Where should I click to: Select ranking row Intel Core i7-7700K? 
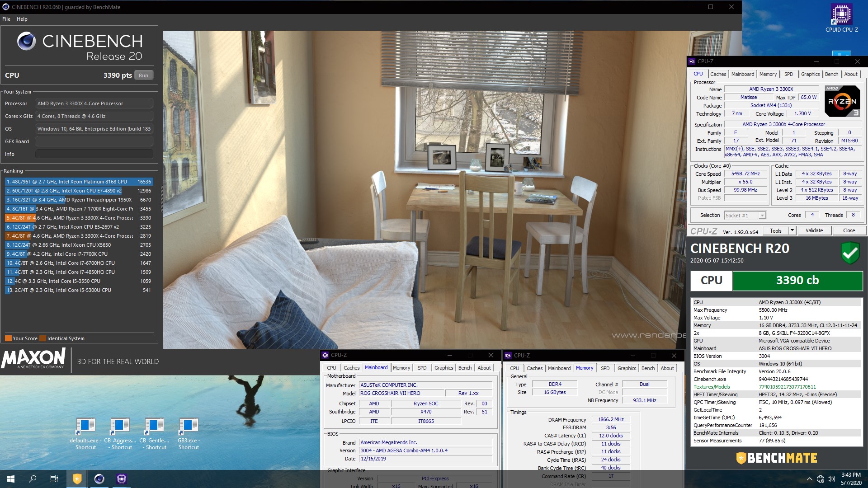click(79, 254)
